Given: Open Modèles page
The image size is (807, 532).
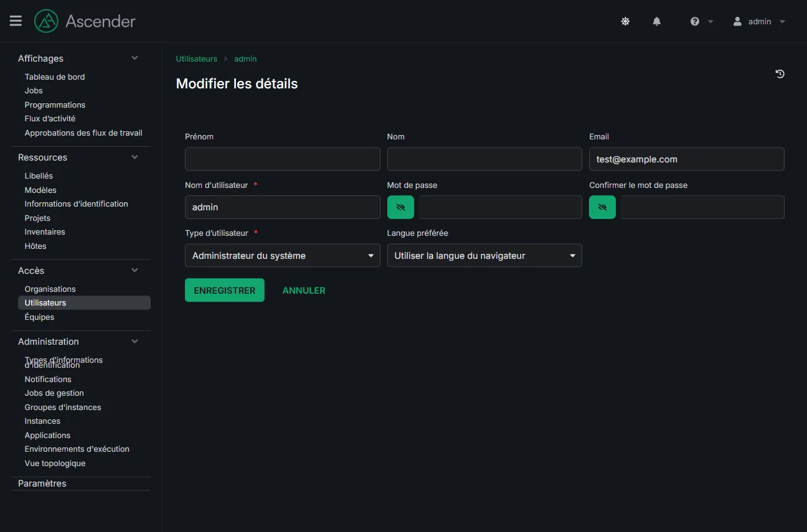Looking at the screenshot, I should click(40, 190).
